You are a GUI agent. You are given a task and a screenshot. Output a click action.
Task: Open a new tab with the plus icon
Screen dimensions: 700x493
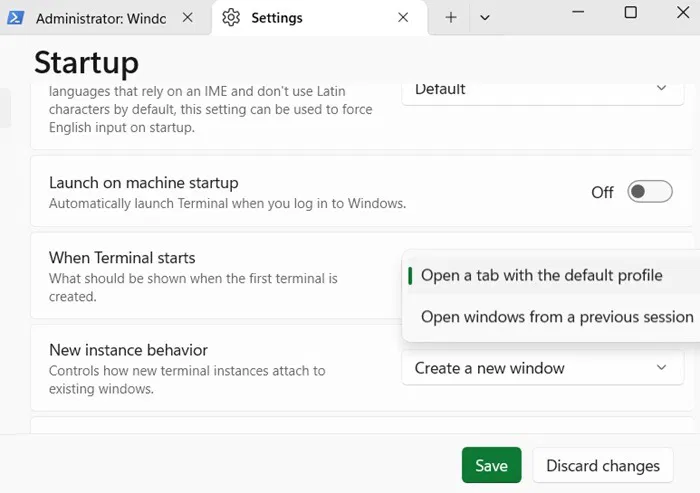451,18
